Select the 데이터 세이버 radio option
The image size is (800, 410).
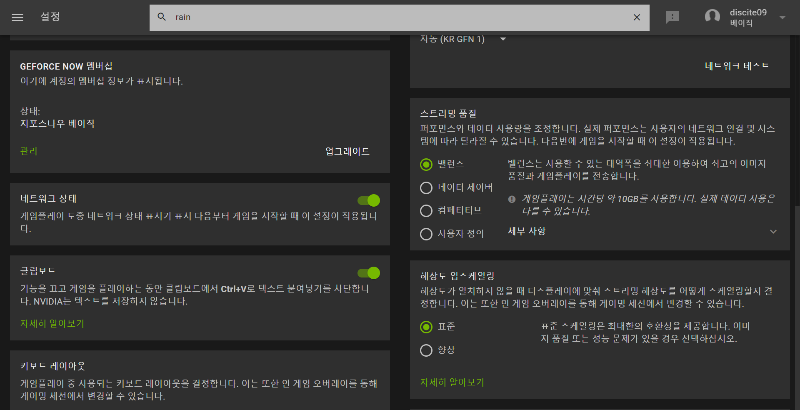pyautogui.click(x=426, y=188)
